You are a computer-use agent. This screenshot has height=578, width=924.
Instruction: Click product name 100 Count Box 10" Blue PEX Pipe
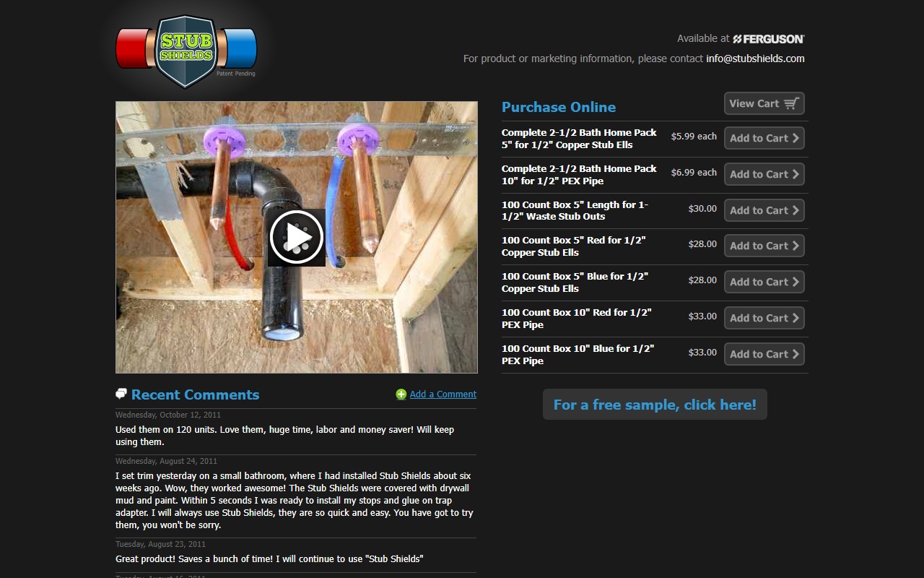pos(577,355)
